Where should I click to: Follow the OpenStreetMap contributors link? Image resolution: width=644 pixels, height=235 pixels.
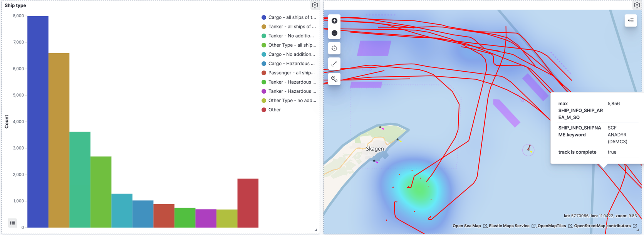pyautogui.click(x=602, y=226)
